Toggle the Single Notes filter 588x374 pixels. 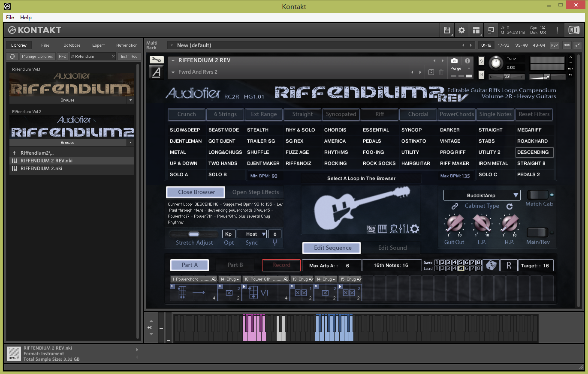(x=495, y=114)
